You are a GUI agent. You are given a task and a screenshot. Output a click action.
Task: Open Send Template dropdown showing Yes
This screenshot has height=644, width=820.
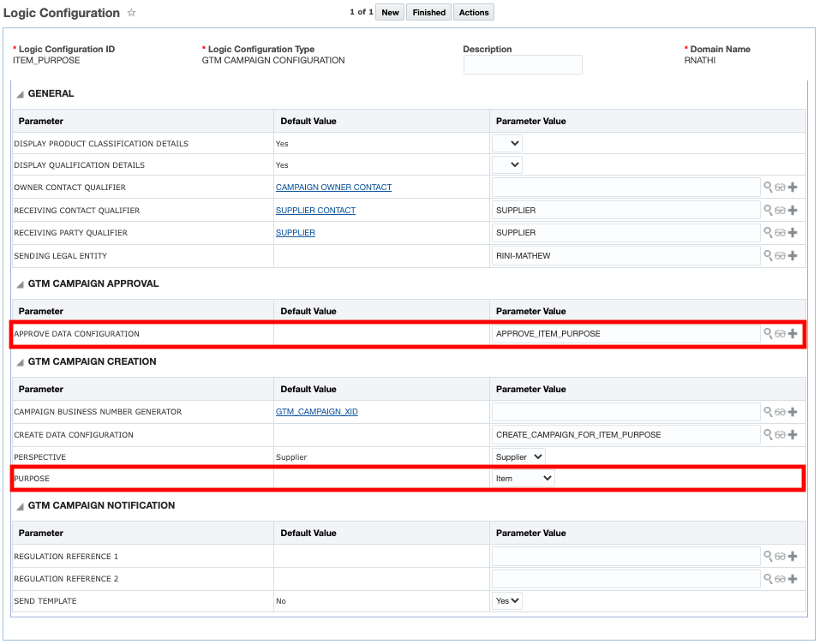point(507,601)
